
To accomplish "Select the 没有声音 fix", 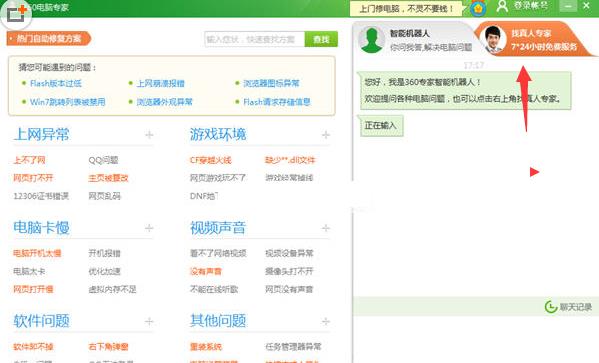I will coord(206,272).
